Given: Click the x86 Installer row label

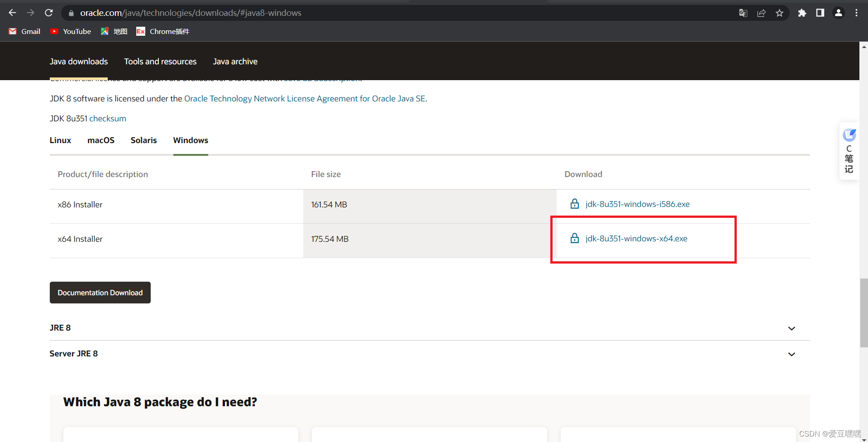Looking at the screenshot, I should (x=80, y=205).
